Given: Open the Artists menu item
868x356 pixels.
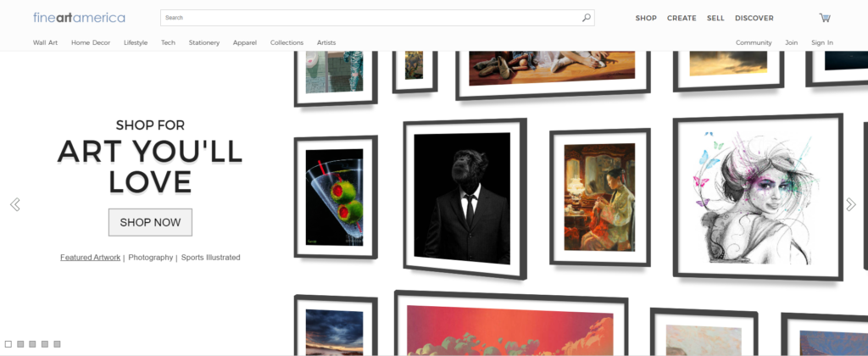Looking at the screenshot, I should click(326, 42).
